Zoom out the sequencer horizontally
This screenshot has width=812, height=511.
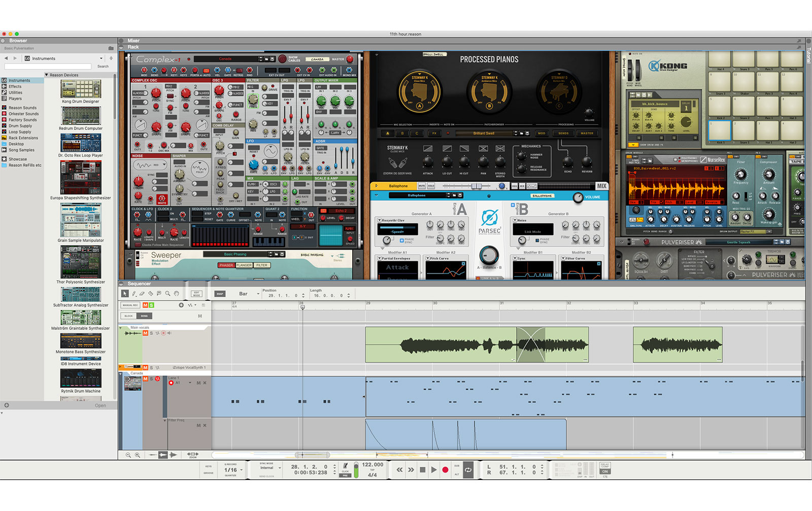click(128, 455)
